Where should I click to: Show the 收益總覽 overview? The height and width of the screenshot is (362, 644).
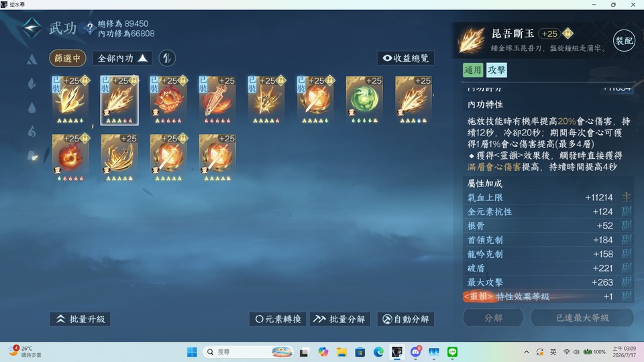point(406,58)
